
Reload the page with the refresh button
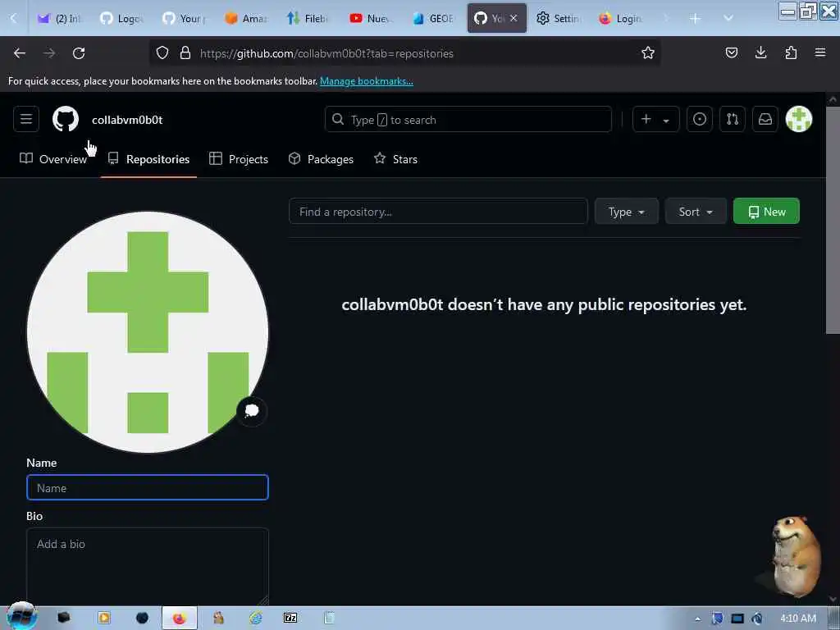click(x=79, y=53)
